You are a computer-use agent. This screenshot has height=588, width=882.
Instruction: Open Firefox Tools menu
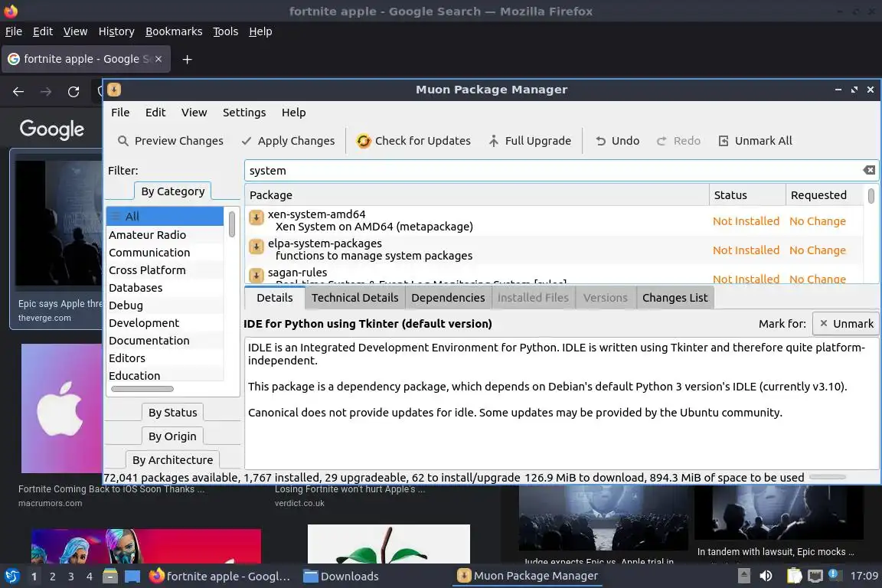click(x=226, y=31)
